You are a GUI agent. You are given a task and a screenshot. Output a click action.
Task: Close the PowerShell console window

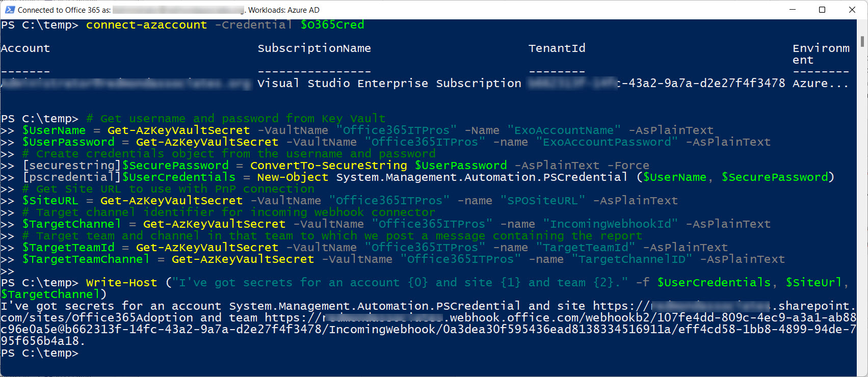tap(852, 10)
